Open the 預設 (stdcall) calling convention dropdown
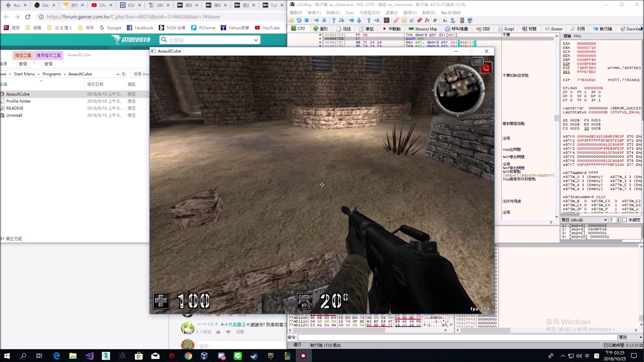 click(x=584, y=220)
